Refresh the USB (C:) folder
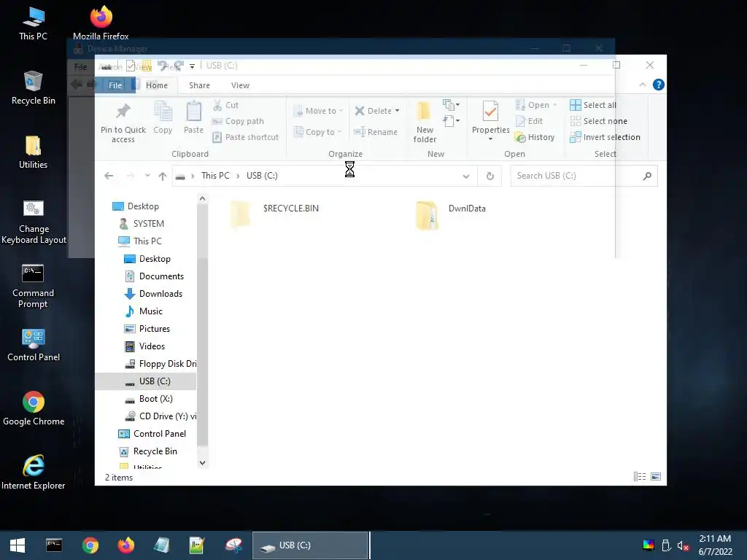This screenshot has height=560, width=747. 489,176
